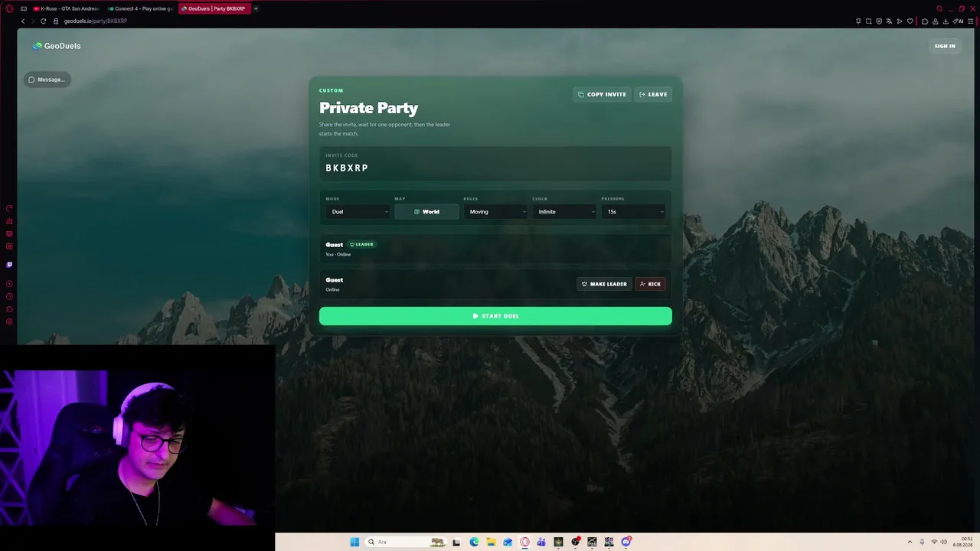Go back with the browser back arrow
This screenshot has height=551, width=980.
[x=22, y=21]
